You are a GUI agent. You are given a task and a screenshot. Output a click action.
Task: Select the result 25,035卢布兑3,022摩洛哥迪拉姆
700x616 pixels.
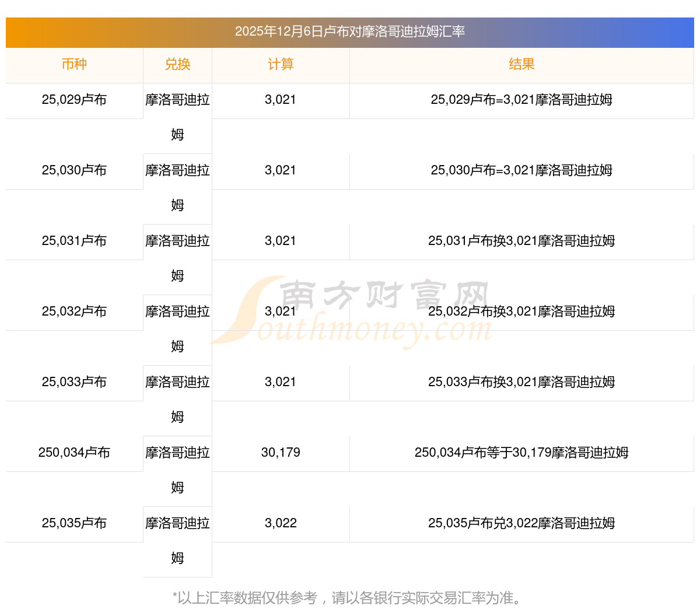tap(521, 523)
